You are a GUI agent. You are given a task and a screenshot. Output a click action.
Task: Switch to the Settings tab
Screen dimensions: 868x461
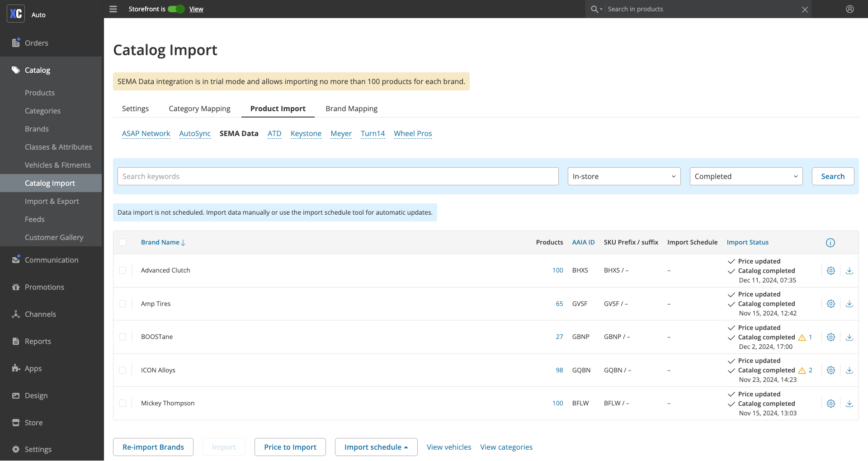(135, 108)
